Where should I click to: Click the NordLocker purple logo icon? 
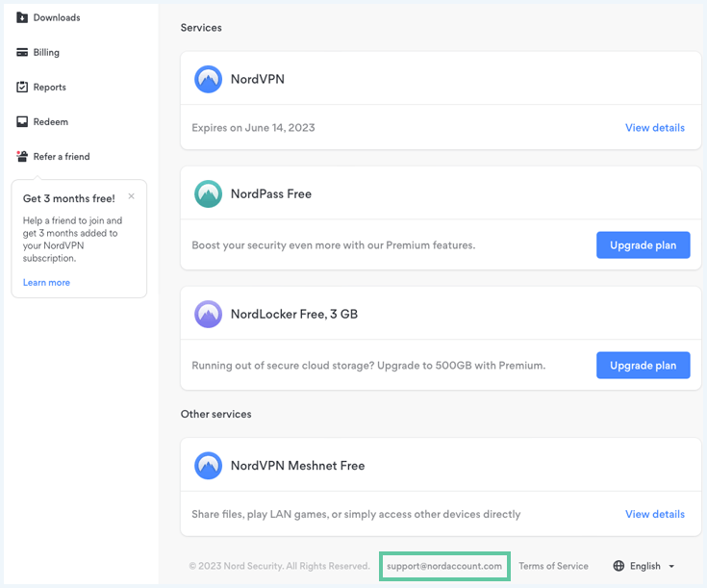click(209, 314)
